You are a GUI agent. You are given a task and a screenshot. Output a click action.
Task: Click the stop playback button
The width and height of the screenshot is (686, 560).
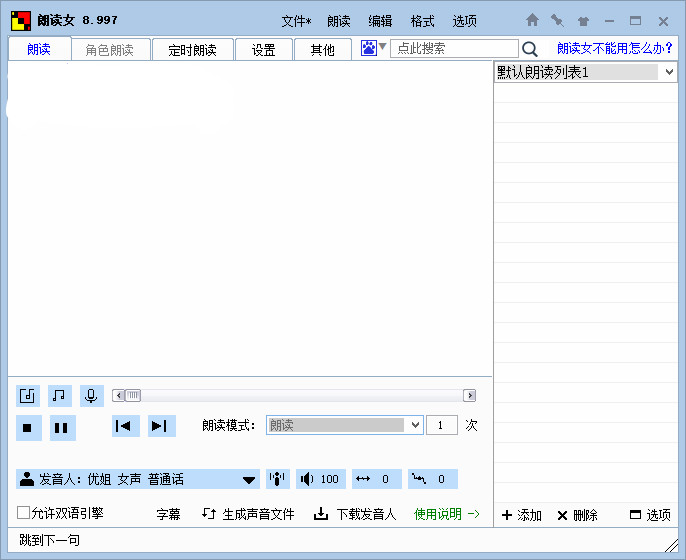pos(28,427)
